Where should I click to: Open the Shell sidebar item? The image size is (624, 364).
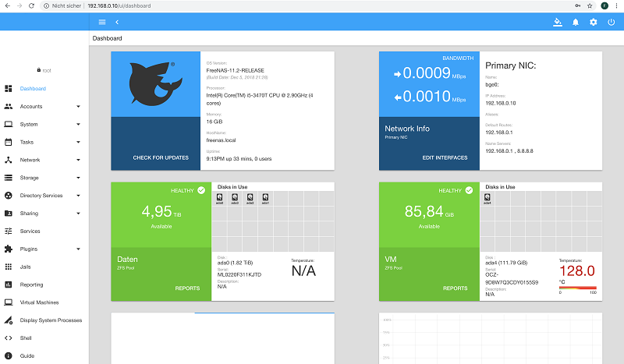click(26, 338)
